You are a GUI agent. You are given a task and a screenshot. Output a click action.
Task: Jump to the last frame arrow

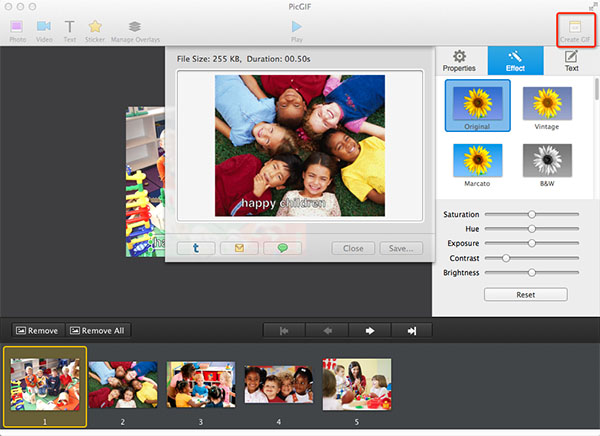click(412, 330)
